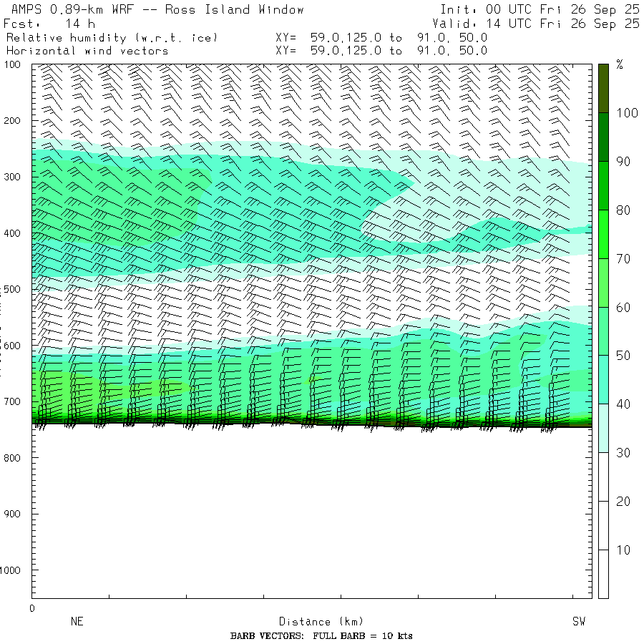Screen dimensions: 644x644
Task: Click the 1000 tick label on pressure axis
Action: tap(14, 570)
